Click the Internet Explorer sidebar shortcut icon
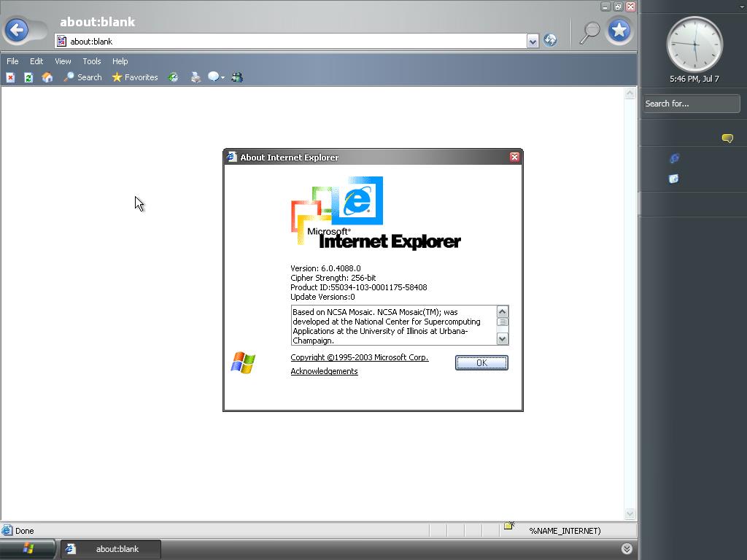 tap(674, 158)
